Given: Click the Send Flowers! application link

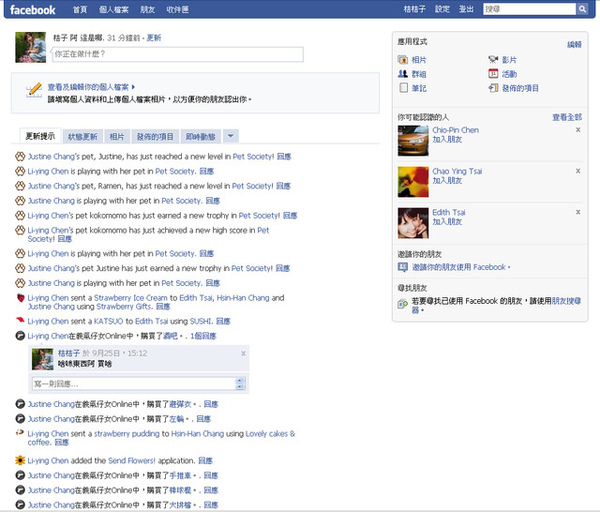Looking at the screenshot, I should (132, 461).
